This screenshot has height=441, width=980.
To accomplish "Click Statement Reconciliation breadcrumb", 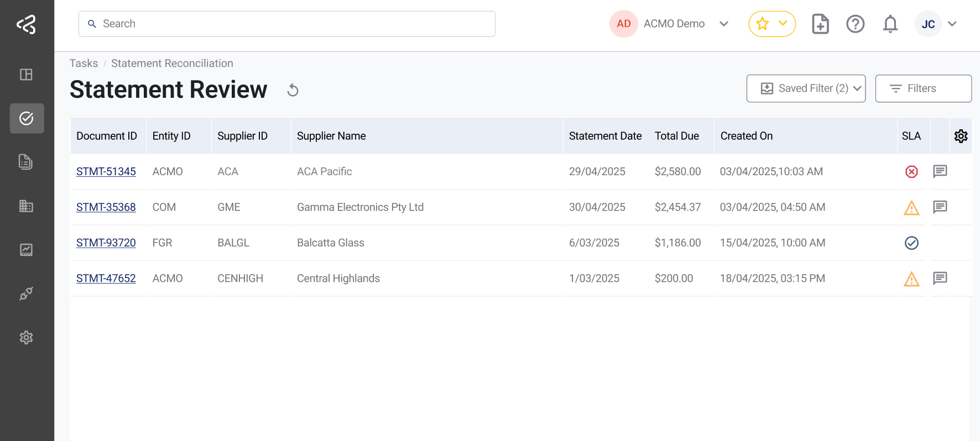I will click(172, 64).
